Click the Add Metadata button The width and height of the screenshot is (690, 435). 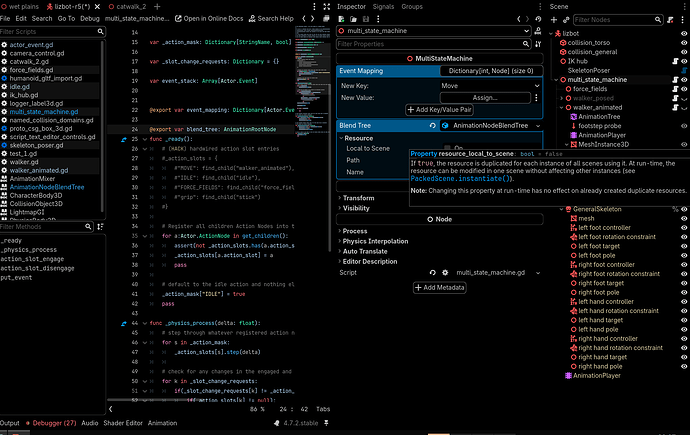(439, 288)
